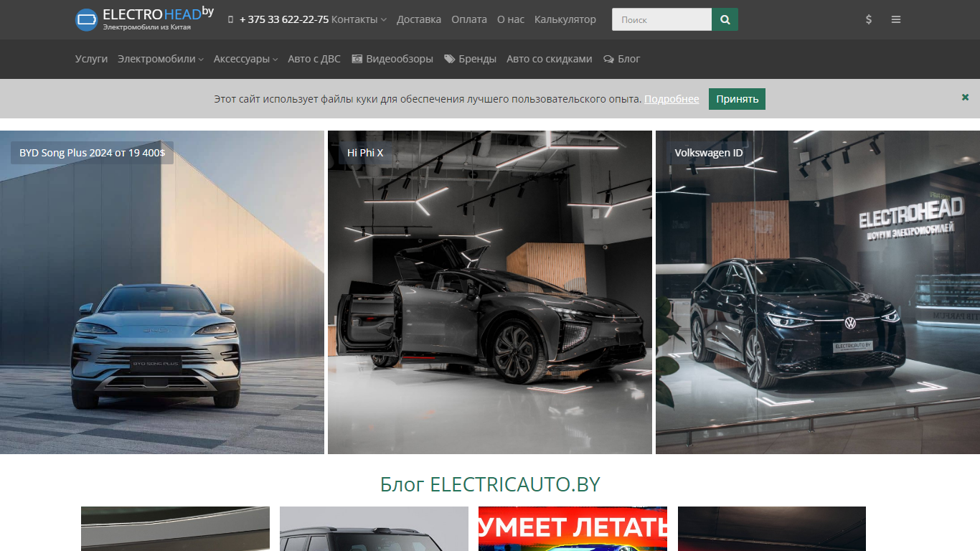Click the BYD Song Plus 2024 от 19 400$ label
The image size is (980, 551).
coord(92,153)
